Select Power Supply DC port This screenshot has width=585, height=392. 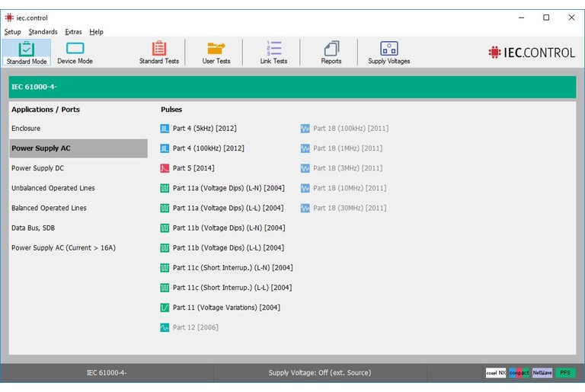(x=37, y=168)
